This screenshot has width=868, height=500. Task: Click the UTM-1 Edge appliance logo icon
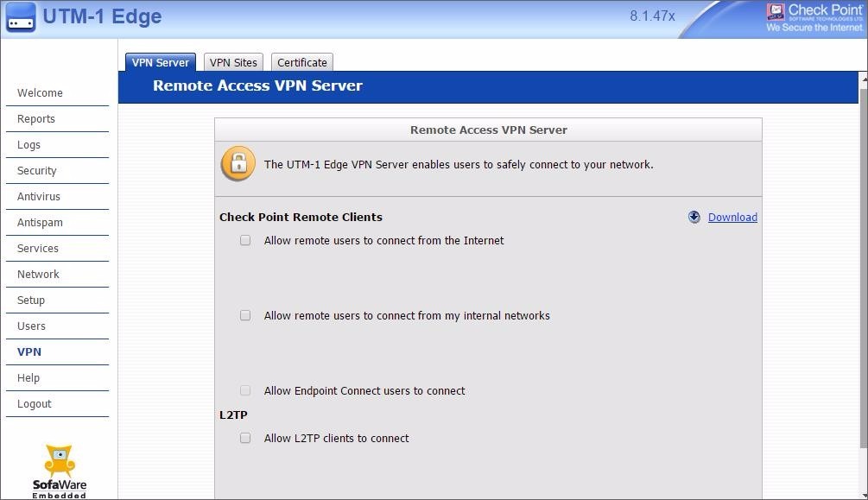pyautogui.click(x=21, y=17)
